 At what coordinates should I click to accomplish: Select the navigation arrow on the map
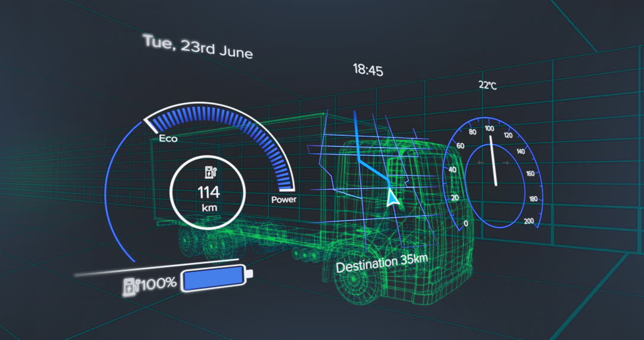392,198
